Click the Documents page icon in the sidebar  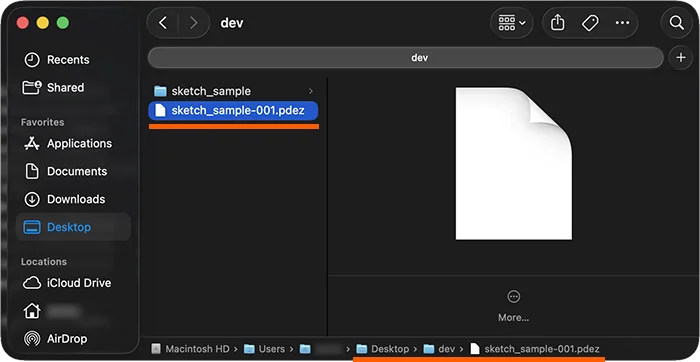pos(32,171)
